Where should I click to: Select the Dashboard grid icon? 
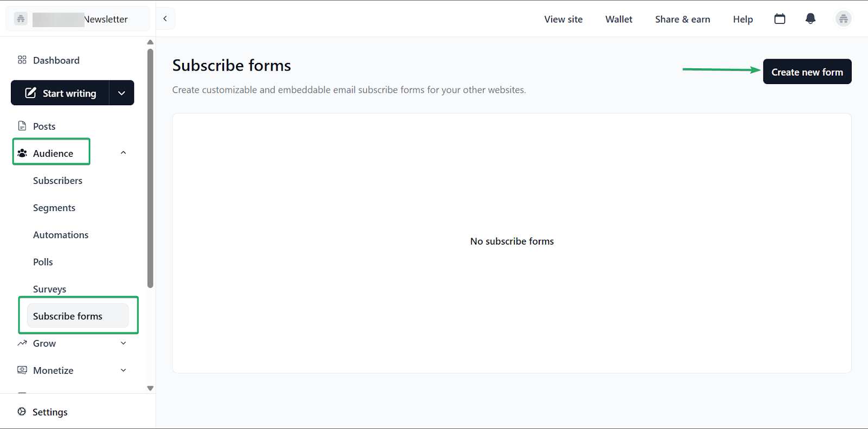22,60
